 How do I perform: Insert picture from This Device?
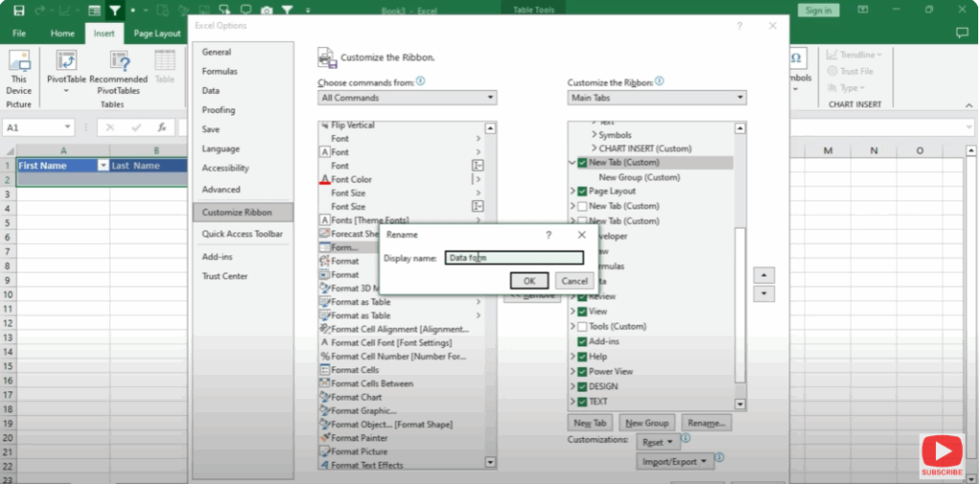pos(19,74)
